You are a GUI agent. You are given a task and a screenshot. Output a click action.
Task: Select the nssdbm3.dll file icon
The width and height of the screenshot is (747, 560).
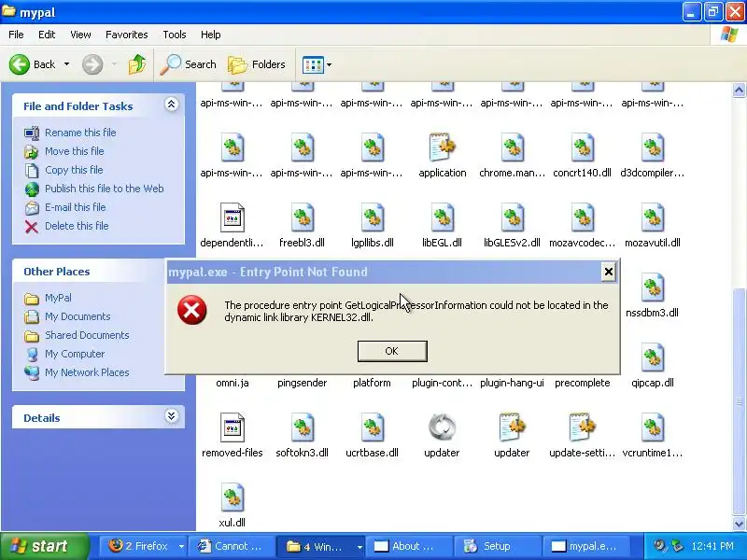click(652, 287)
